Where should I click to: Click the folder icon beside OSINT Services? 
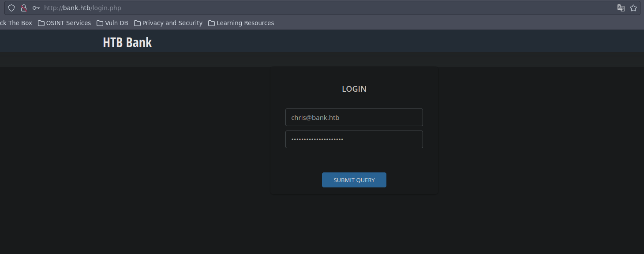(41, 23)
